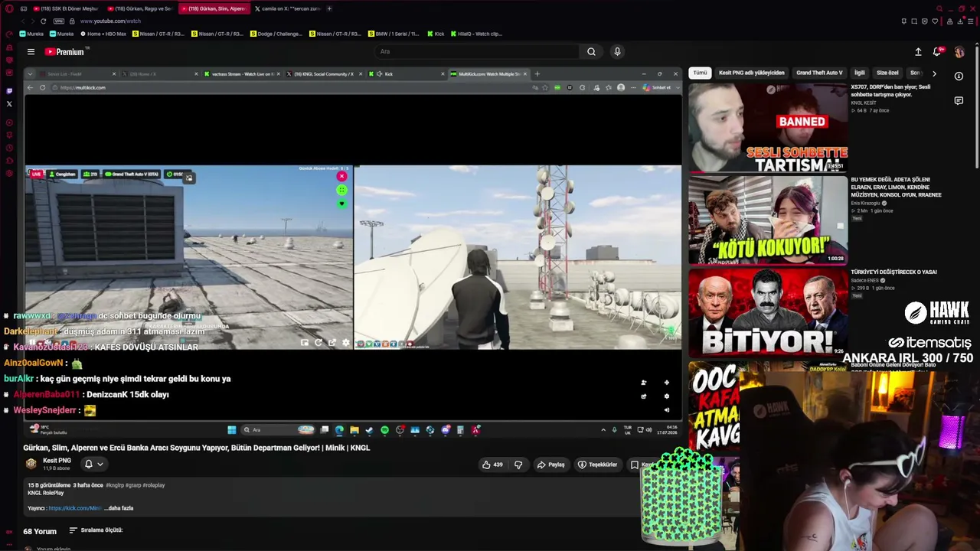
Task: Open the 'Sıralama ölçütü' sort menu
Action: (x=96, y=530)
